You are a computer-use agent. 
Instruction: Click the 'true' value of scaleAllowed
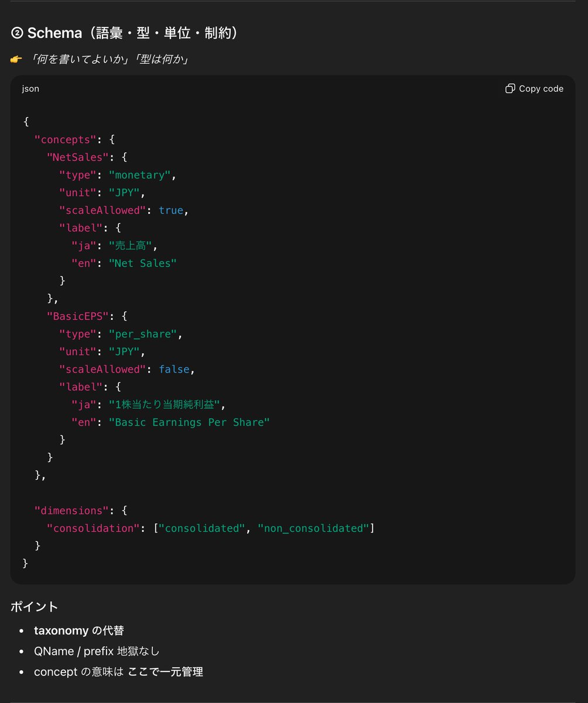pos(171,210)
